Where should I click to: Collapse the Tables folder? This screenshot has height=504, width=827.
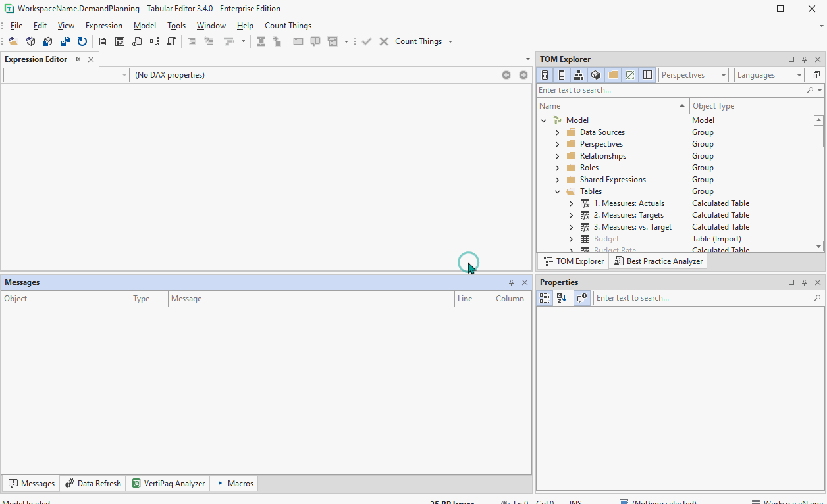(558, 191)
